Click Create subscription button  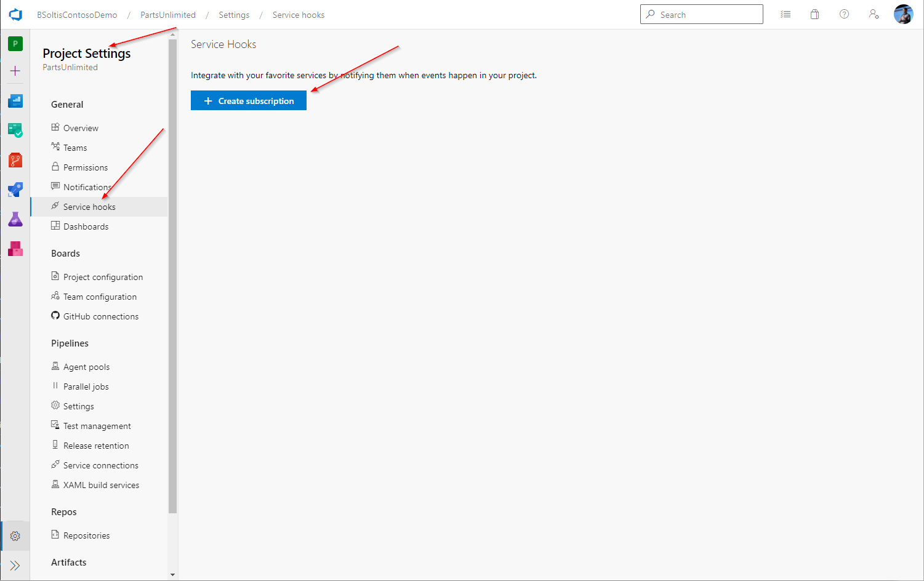pyautogui.click(x=249, y=101)
